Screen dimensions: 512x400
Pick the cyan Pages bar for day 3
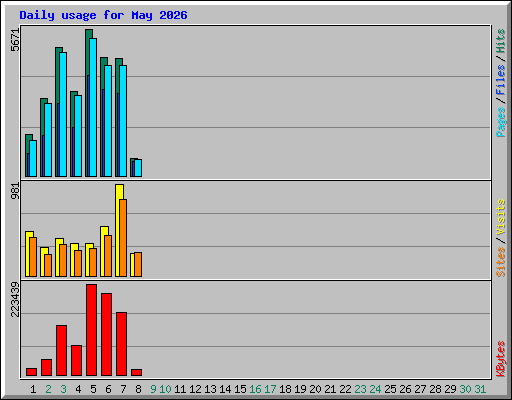tap(63, 114)
